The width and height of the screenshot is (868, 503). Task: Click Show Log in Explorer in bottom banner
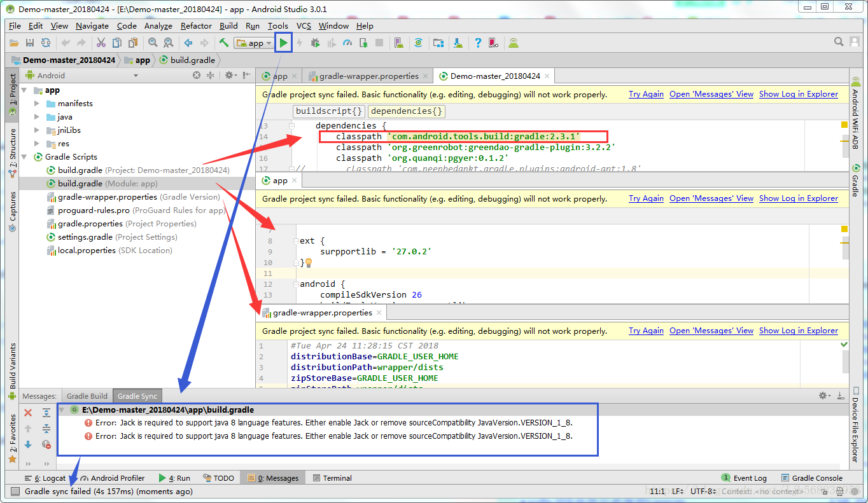click(x=799, y=331)
